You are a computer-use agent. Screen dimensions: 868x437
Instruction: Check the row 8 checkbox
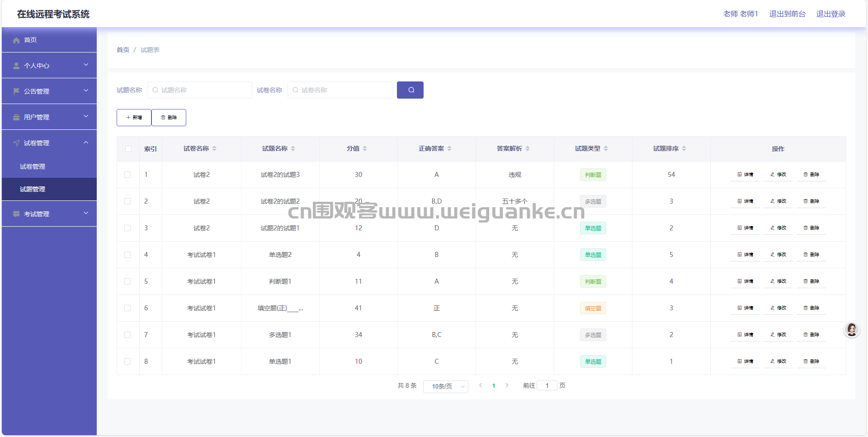(x=127, y=361)
